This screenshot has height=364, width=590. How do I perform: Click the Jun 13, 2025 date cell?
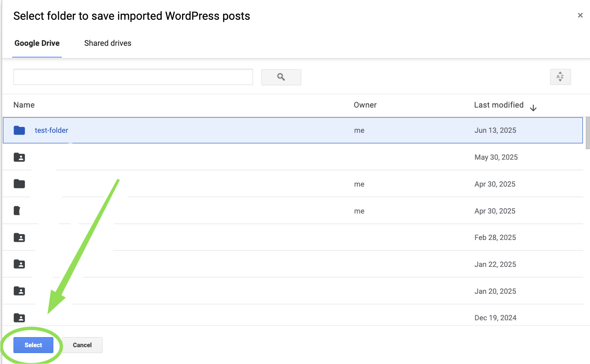(495, 130)
